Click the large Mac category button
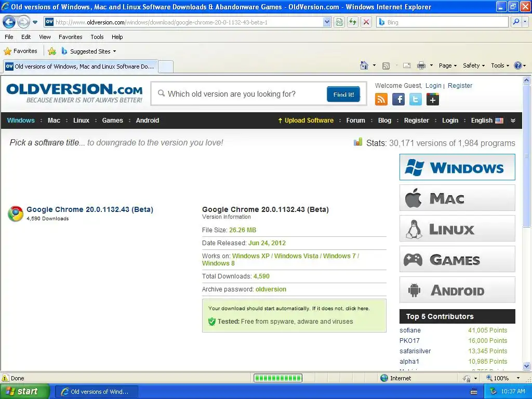This screenshot has width=532, height=399. pos(457,198)
